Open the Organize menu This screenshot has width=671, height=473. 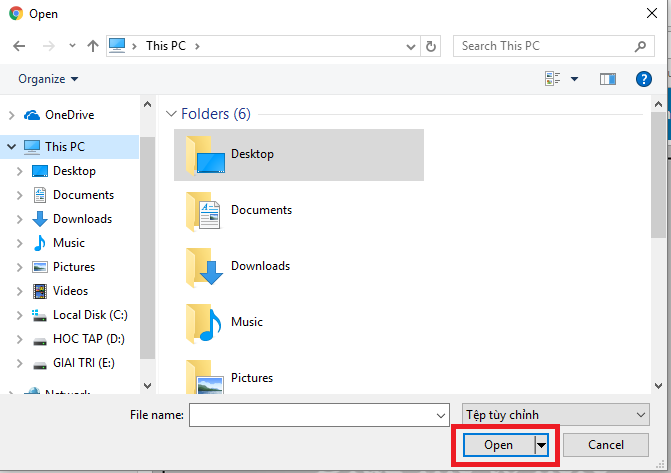48,79
